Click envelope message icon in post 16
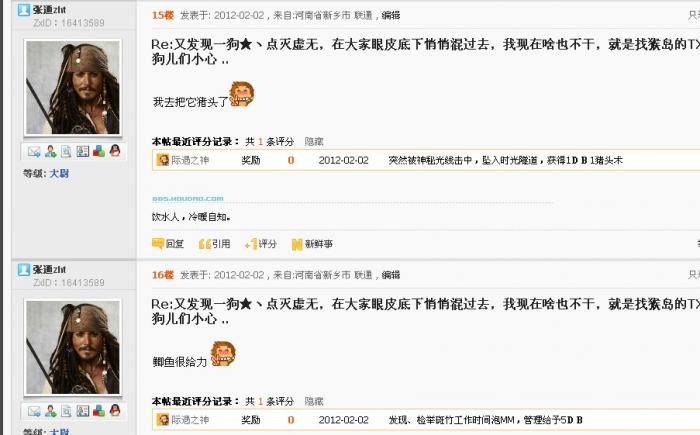Image resolution: width=700 pixels, height=435 pixels. pyautogui.click(x=34, y=411)
